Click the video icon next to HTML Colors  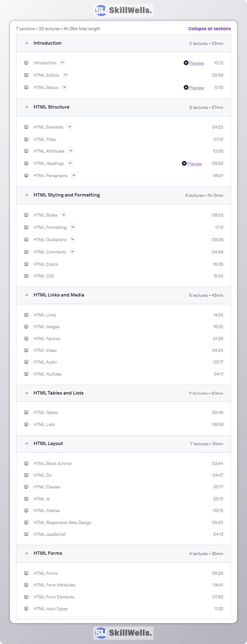click(x=26, y=264)
